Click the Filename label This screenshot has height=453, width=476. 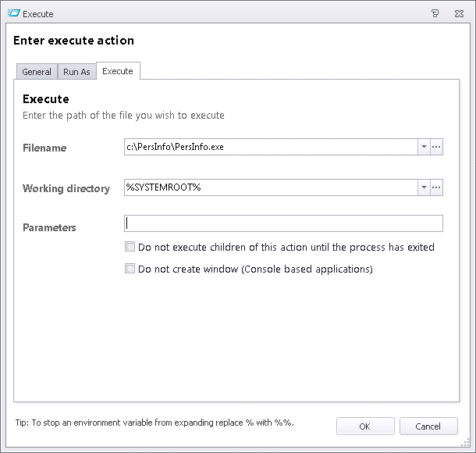coord(44,148)
